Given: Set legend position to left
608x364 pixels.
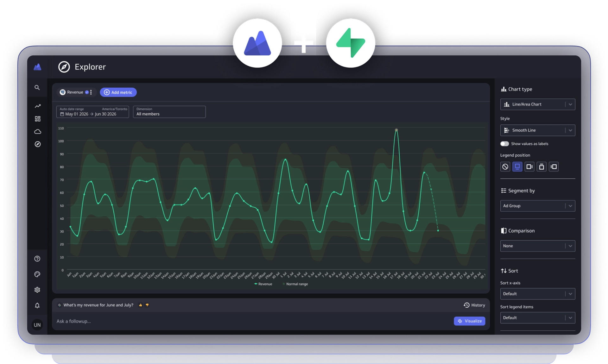Looking at the screenshot, I should (554, 166).
